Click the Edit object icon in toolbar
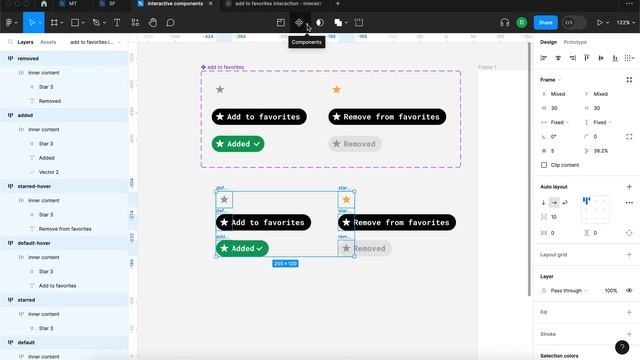Screen dimensions: 640x360 pyautogui.click(x=281, y=23)
